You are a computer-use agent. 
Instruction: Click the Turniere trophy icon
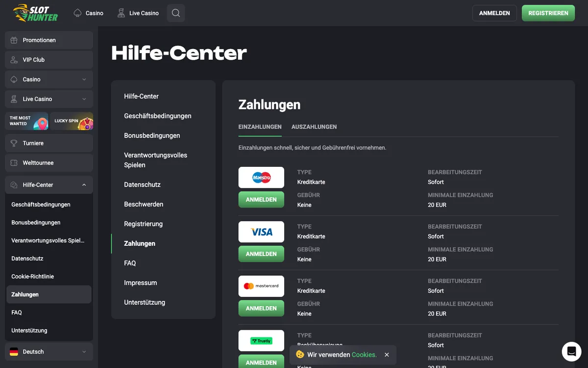click(14, 143)
